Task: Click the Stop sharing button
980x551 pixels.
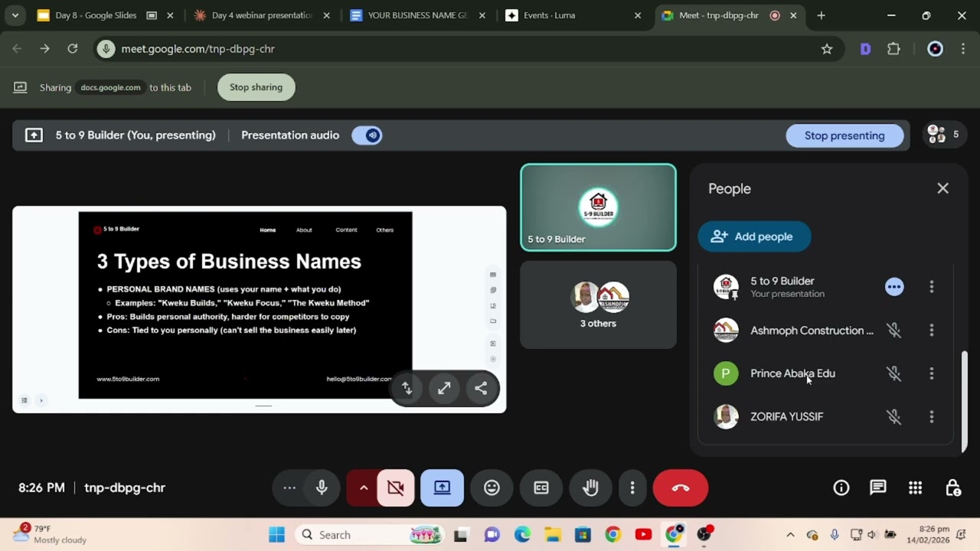Action: pyautogui.click(x=256, y=87)
